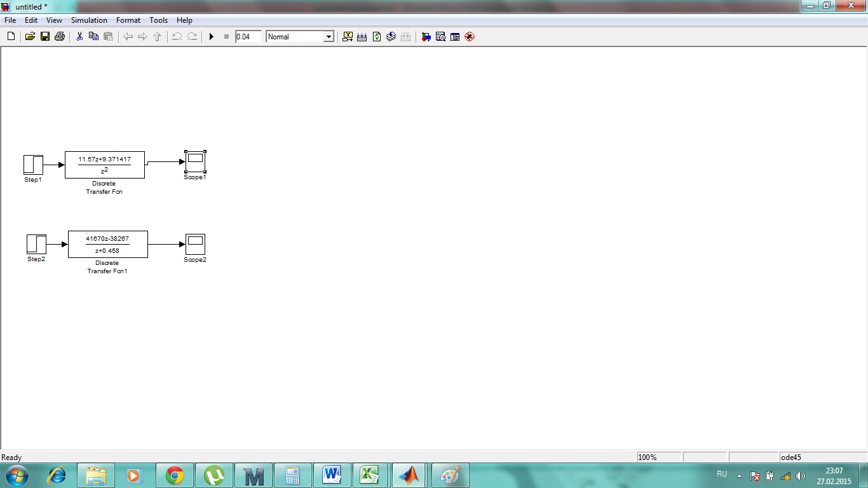Screen dimensions: 868x488
Task: Open the Simulation menu
Action: pyautogui.click(x=89, y=20)
